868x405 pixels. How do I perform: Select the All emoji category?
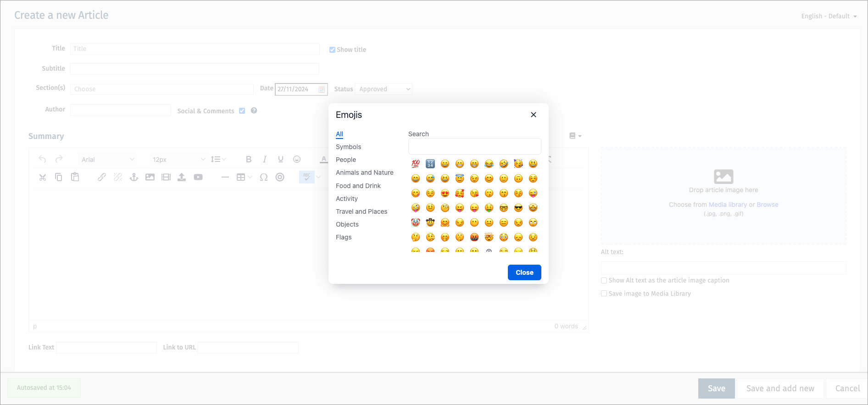coord(339,134)
